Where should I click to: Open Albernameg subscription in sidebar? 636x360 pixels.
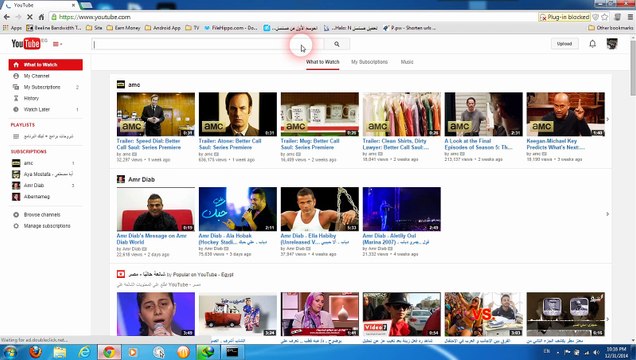[37, 197]
